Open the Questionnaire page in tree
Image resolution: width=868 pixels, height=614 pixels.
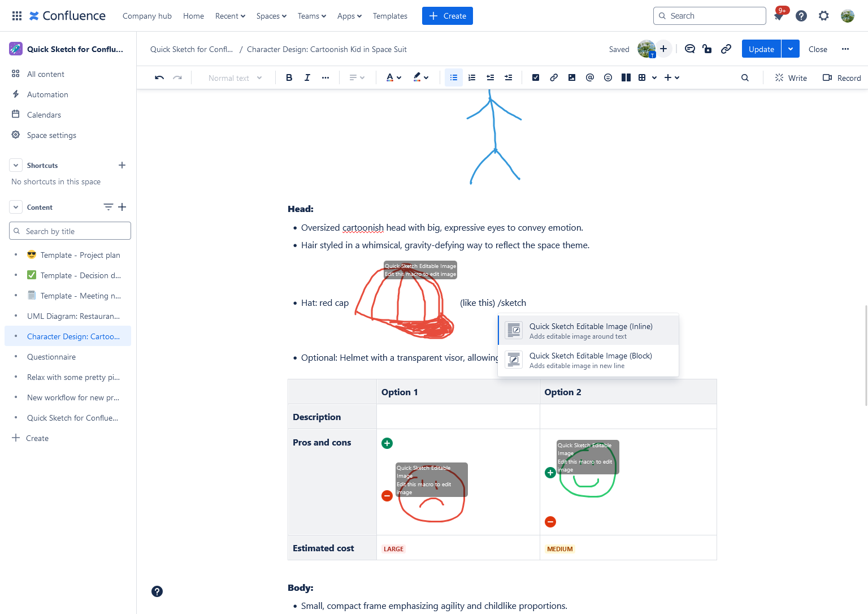click(x=51, y=357)
